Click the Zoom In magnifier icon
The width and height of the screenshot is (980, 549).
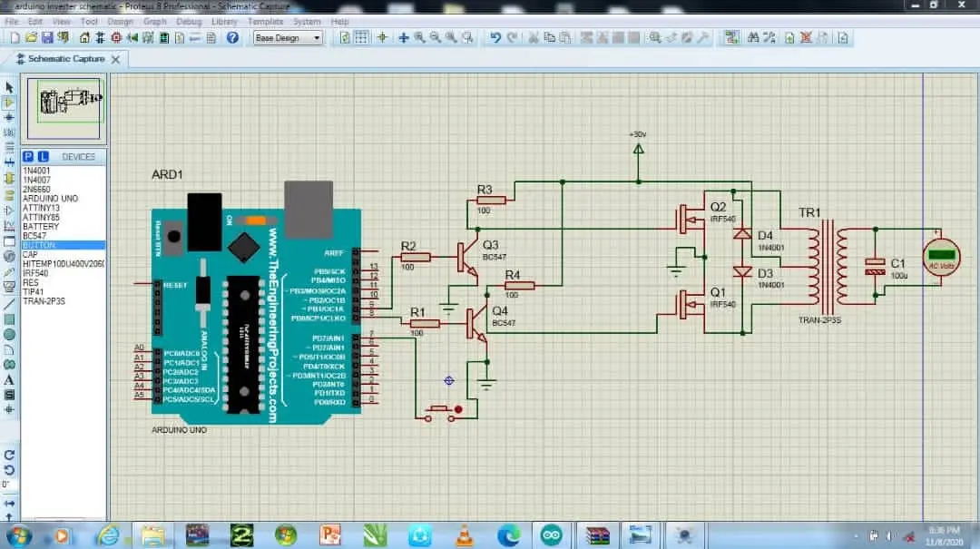click(x=419, y=37)
